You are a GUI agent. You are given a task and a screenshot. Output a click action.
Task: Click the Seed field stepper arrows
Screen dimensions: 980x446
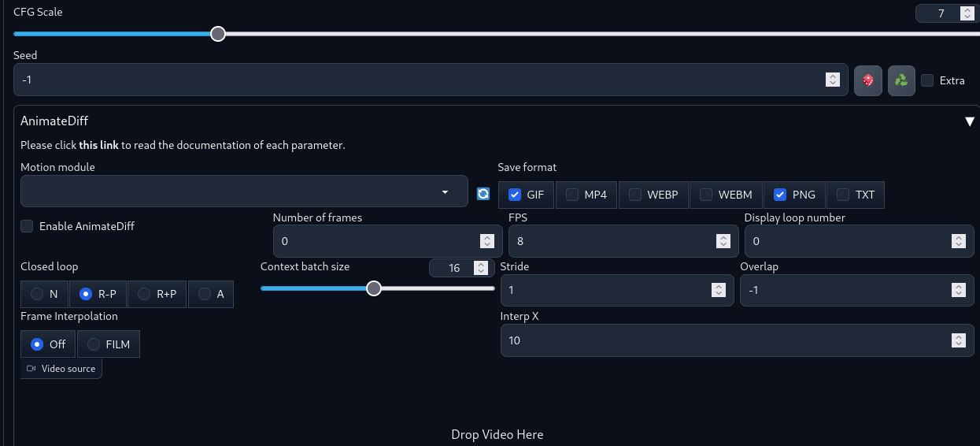(832, 80)
